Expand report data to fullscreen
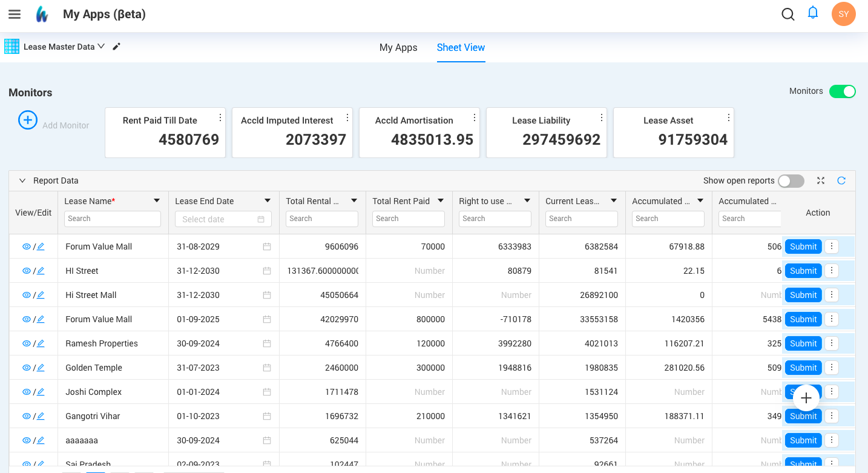 821,180
